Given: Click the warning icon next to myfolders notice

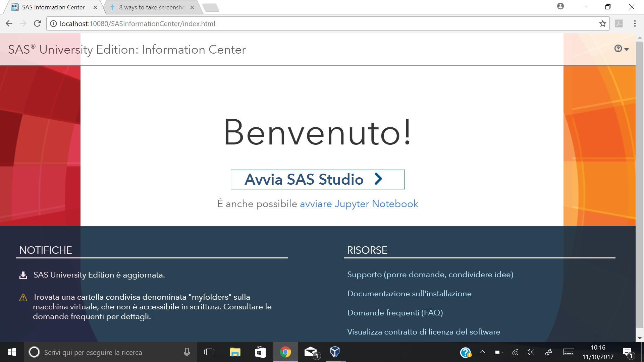Looking at the screenshot, I should point(23,298).
